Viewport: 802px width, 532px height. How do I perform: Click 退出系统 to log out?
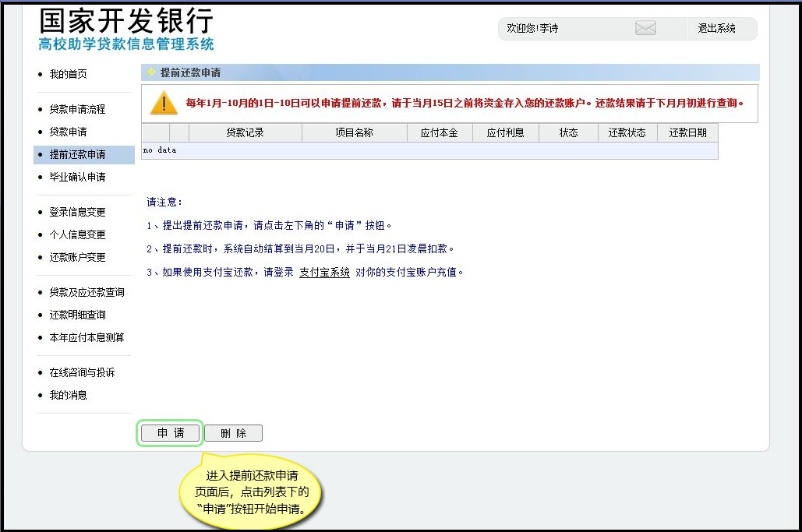click(716, 29)
